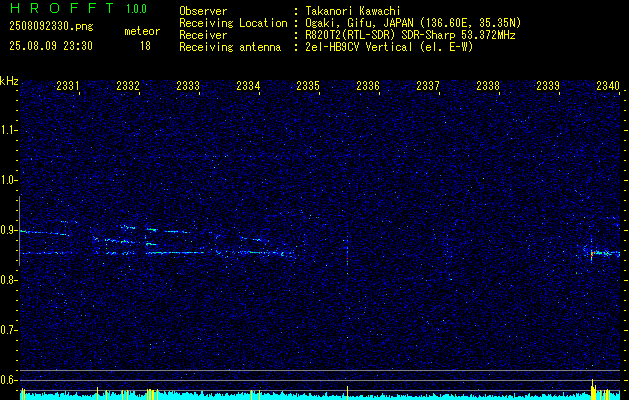This screenshot has width=629, height=400.
Task: Click the 2334 time axis marker
Action: tap(248, 85)
